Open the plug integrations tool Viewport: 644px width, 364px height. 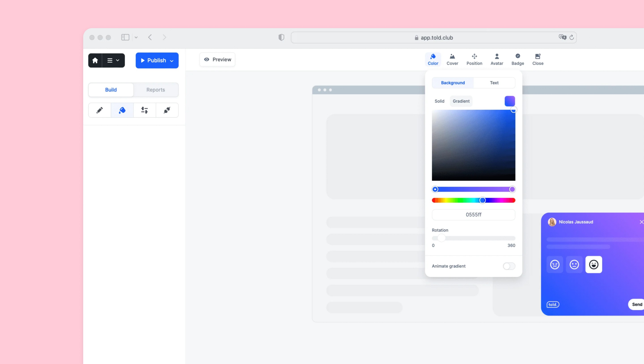167,110
